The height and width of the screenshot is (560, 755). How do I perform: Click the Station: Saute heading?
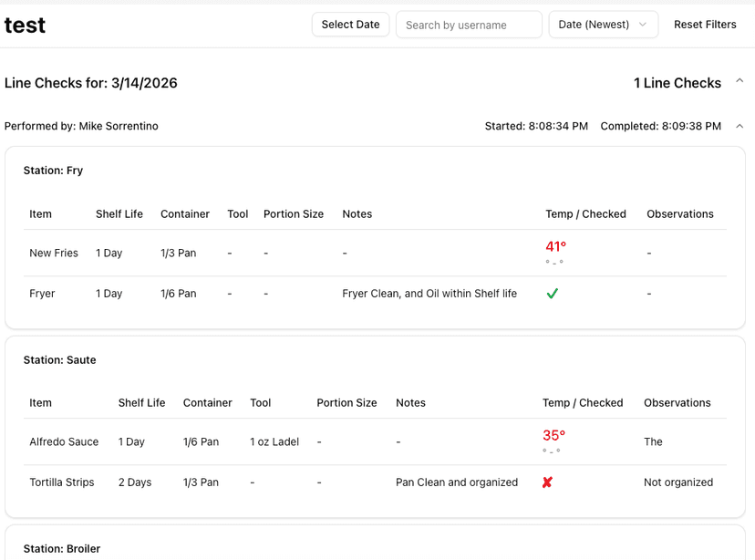(59, 360)
